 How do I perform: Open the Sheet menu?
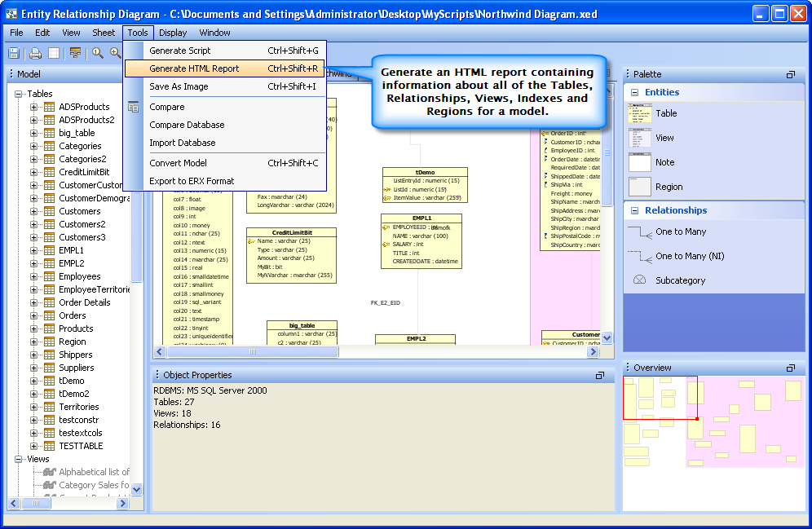tap(104, 33)
